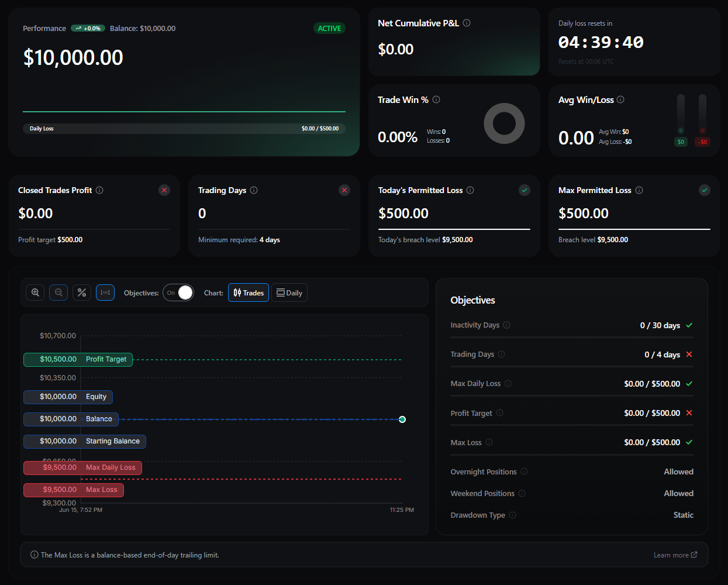Viewport: 728px width, 585px height.
Task: Click 'Allowed' next to Weekend Positions
Action: click(x=679, y=493)
